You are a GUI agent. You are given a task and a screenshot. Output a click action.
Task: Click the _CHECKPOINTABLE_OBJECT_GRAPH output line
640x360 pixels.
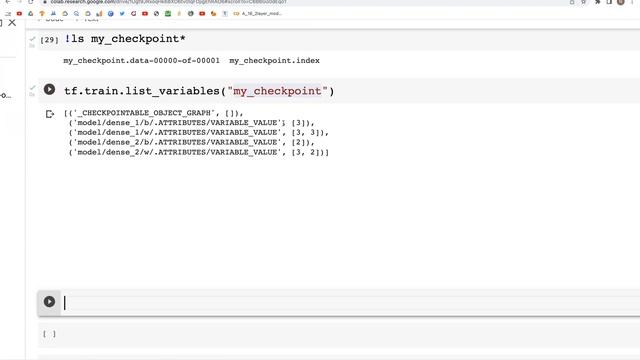click(x=154, y=113)
